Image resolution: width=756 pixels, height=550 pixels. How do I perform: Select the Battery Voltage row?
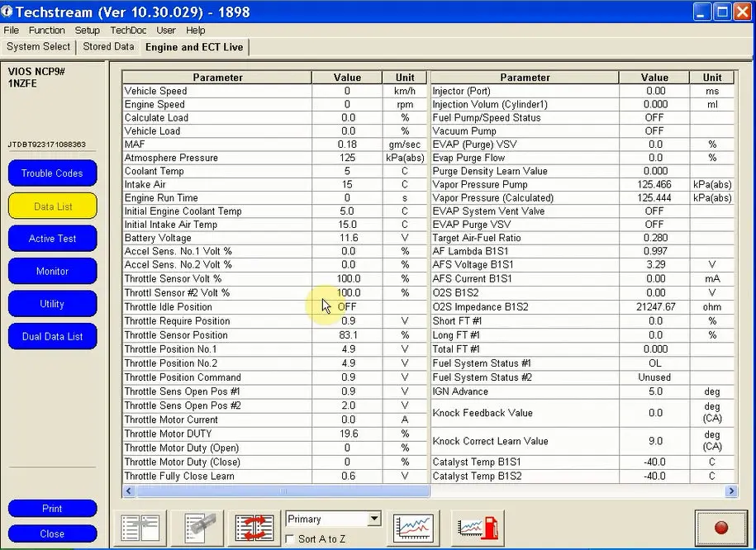coord(275,238)
